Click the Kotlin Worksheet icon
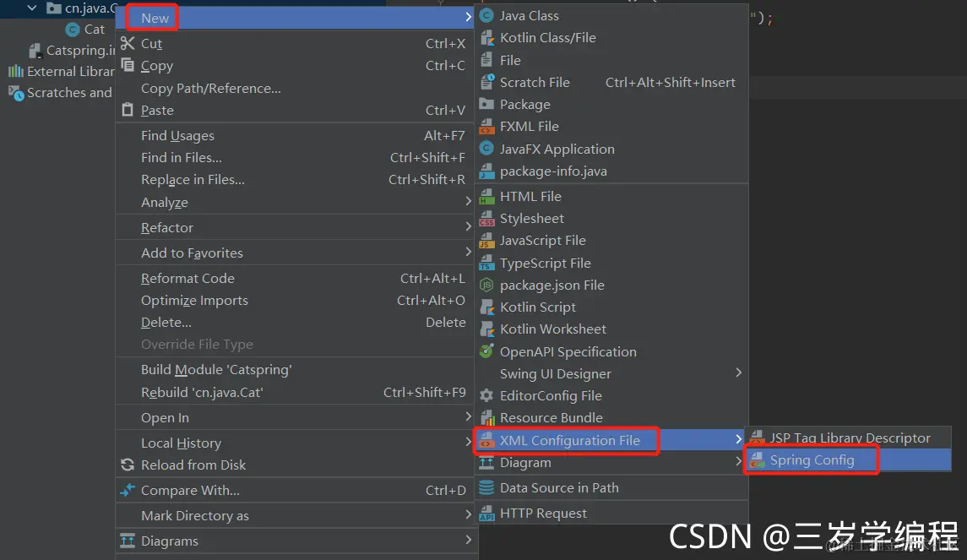Screen dimensions: 967x560 pos(486,329)
